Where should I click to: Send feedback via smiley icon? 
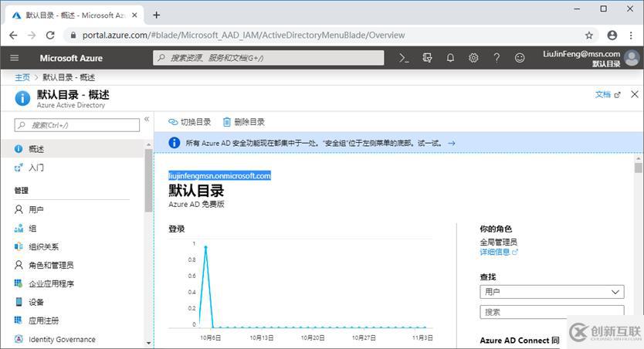520,58
